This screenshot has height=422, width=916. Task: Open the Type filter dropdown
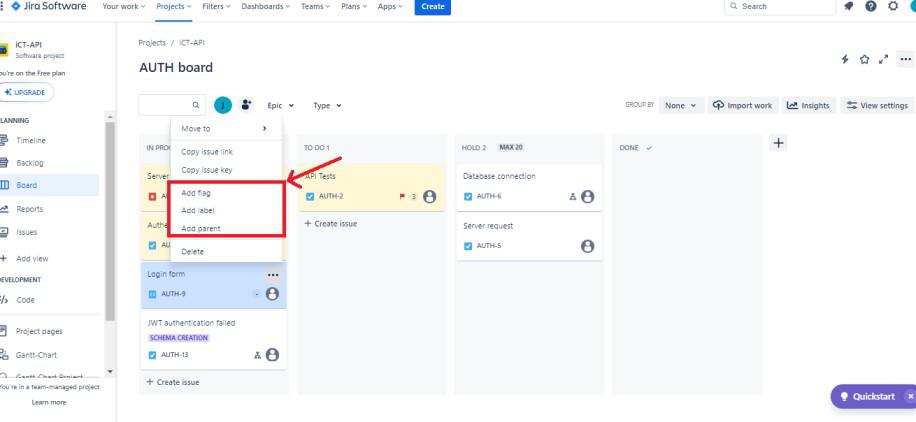327,106
